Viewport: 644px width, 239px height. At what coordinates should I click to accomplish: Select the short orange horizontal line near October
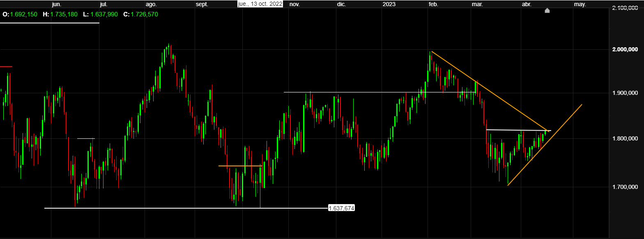pyautogui.click(x=240, y=166)
